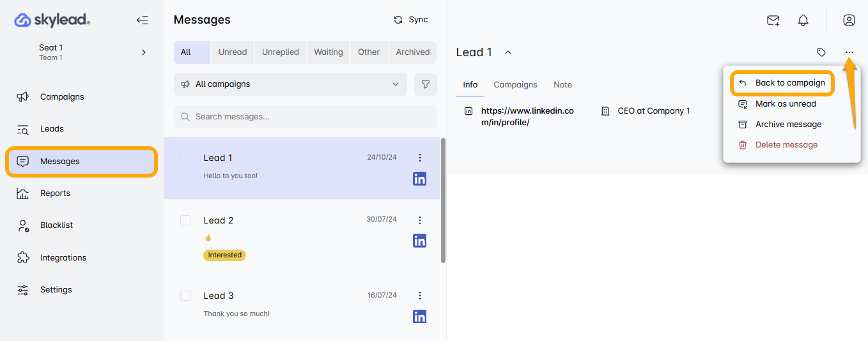Switch to the Unread messages tab
This screenshot has width=868, height=341.
coord(232,52)
